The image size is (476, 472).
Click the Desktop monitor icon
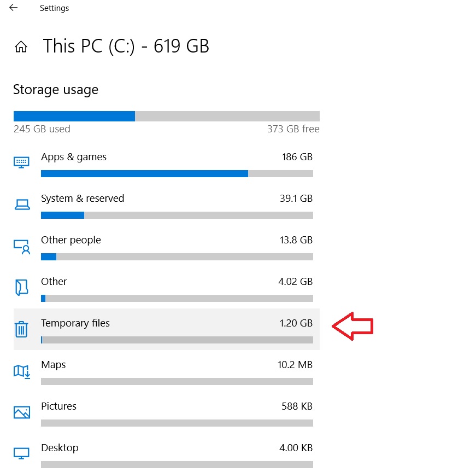coord(21,453)
